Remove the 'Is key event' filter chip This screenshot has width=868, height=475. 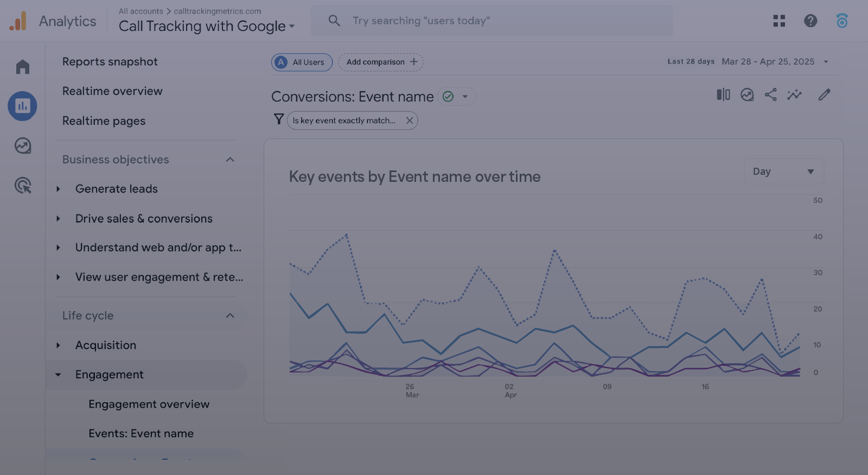[x=410, y=121]
